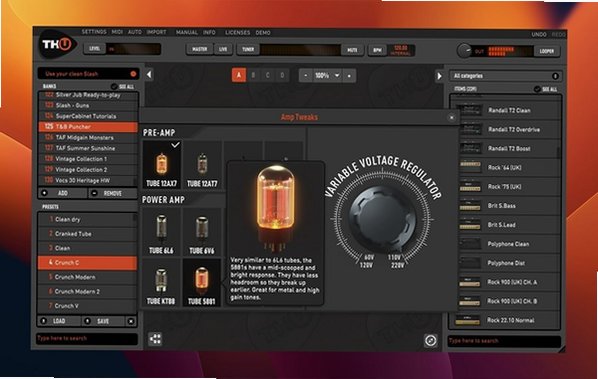
Task: Open the All categories dropdown
Action: [x=505, y=76]
